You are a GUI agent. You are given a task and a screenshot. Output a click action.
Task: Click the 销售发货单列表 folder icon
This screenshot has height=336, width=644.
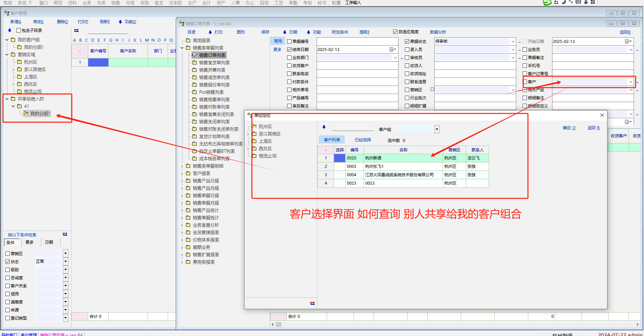pyautogui.click(x=195, y=63)
